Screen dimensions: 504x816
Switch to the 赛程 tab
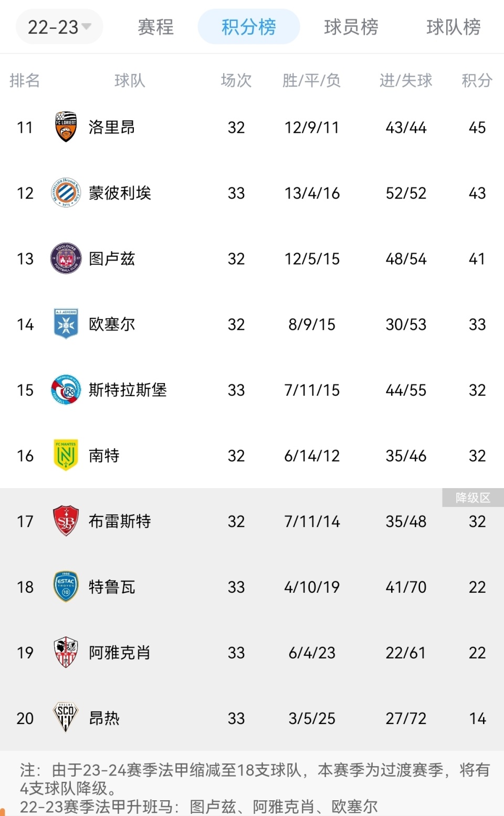coord(155,27)
